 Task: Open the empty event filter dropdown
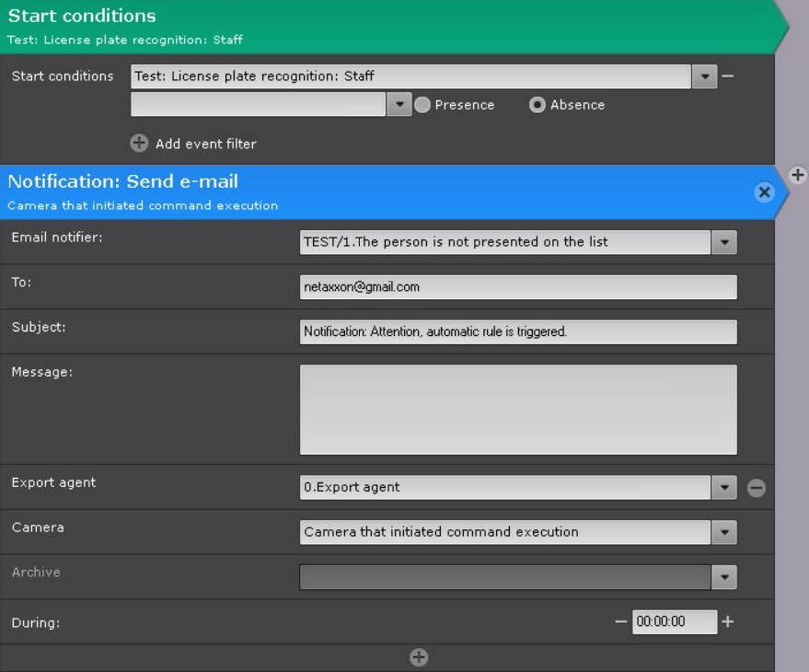tap(399, 105)
